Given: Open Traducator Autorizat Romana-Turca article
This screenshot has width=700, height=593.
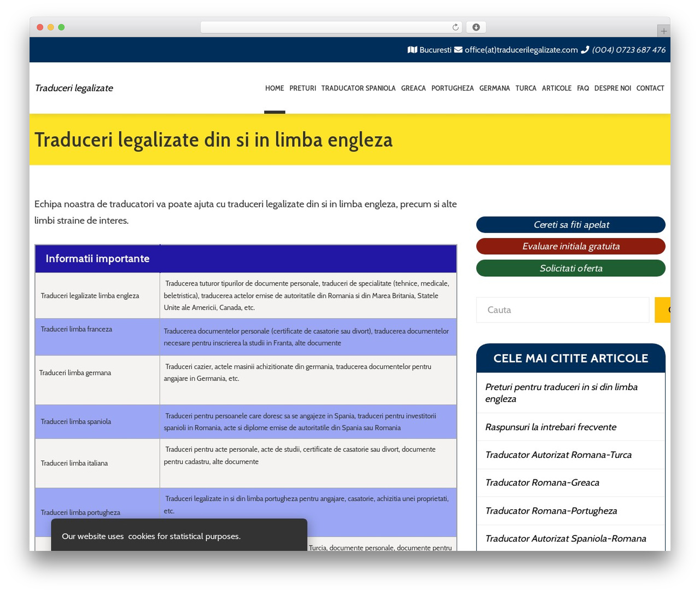Looking at the screenshot, I should click(x=558, y=455).
